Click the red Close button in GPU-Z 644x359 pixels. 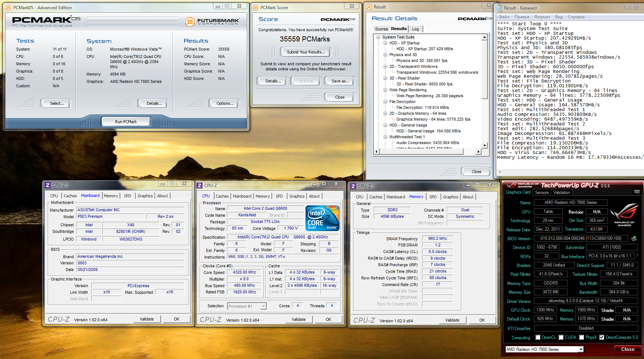(x=628, y=349)
